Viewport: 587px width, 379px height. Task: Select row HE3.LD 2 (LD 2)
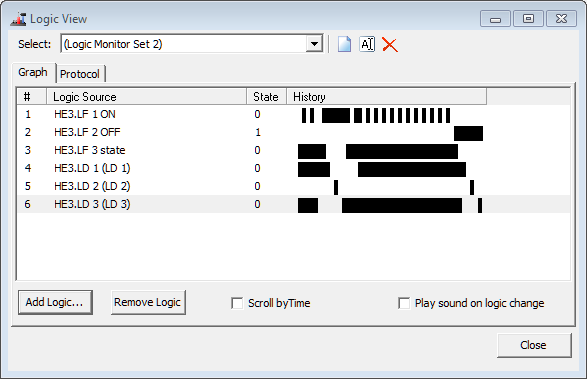294,186
